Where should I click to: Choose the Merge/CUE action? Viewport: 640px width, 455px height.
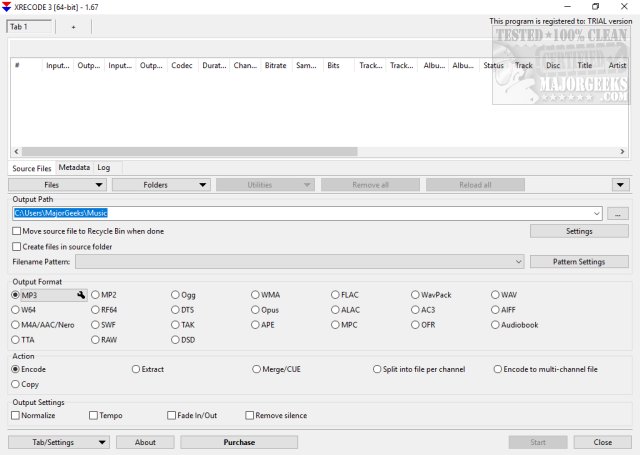pyautogui.click(x=256, y=369)
